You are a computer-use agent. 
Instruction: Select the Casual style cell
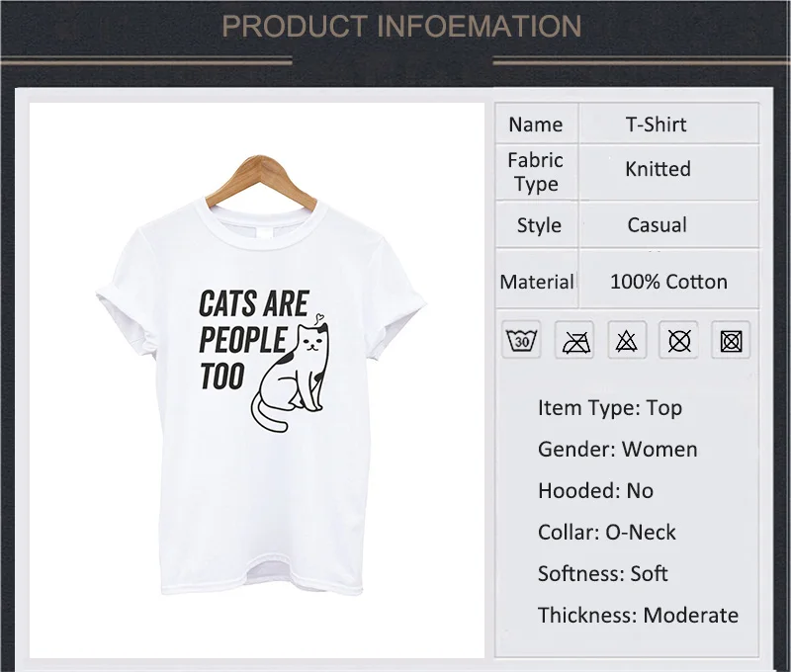click(x=669, y=224)
